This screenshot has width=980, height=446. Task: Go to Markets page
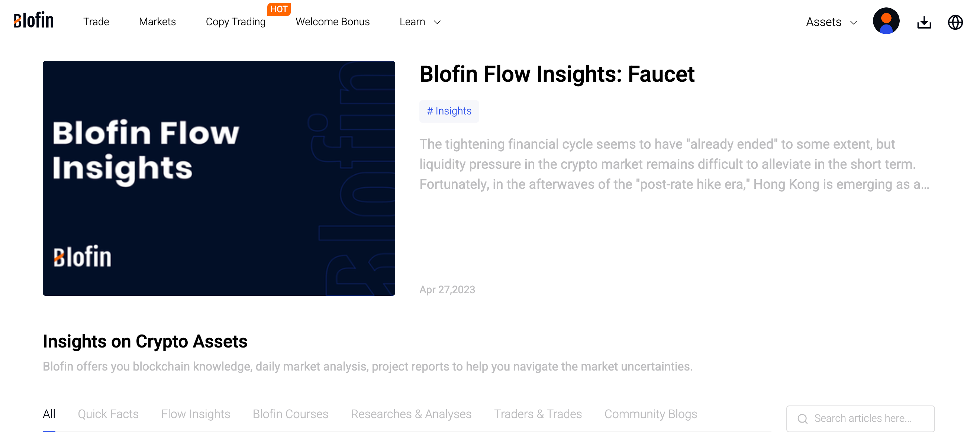[x=158, y=22]
